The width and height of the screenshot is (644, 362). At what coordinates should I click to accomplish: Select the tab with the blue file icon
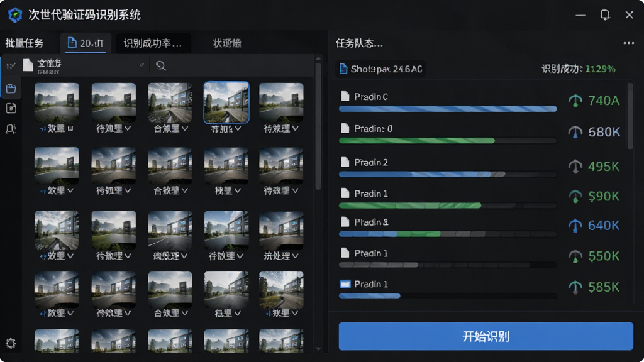(86, 43)
